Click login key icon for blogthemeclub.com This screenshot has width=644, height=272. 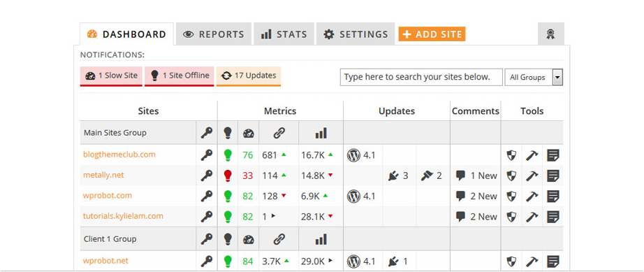click(207, 155)
